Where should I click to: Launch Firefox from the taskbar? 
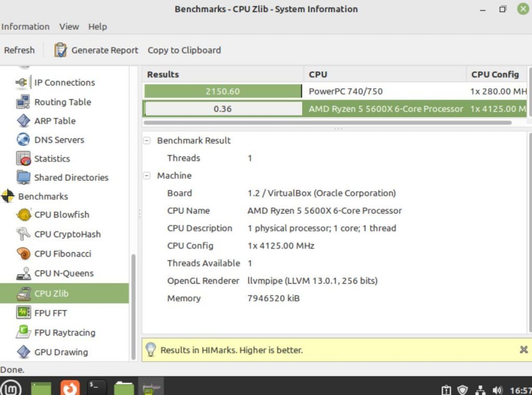coord(69,387)
